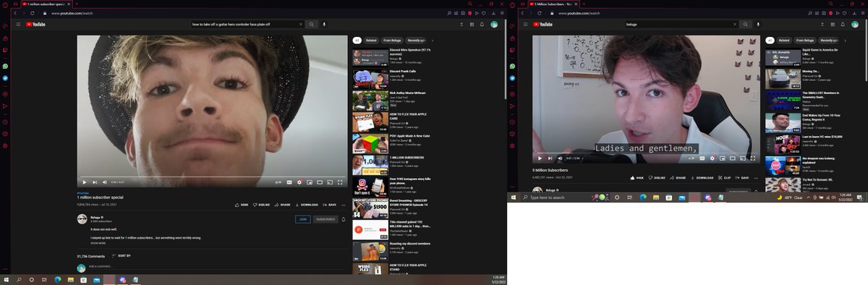Open Squid Game in America video thumbnail

pos(783,58)
